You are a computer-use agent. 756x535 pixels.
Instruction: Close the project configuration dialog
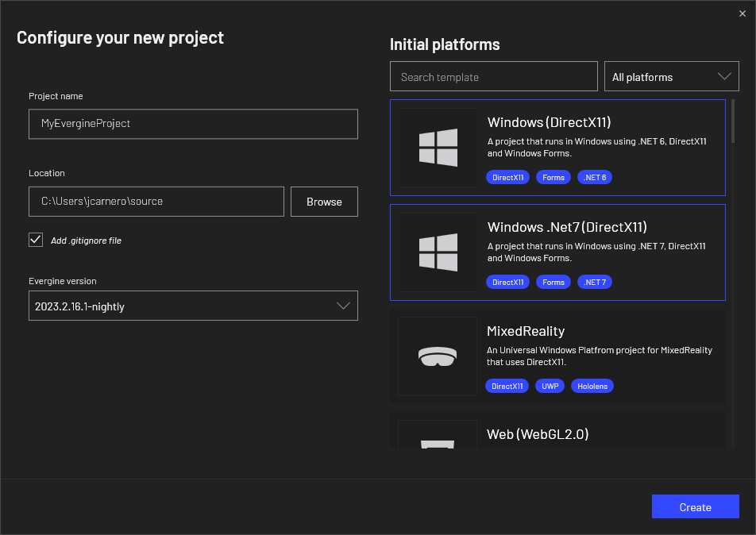pyautogui.click(x=742, y=13)
